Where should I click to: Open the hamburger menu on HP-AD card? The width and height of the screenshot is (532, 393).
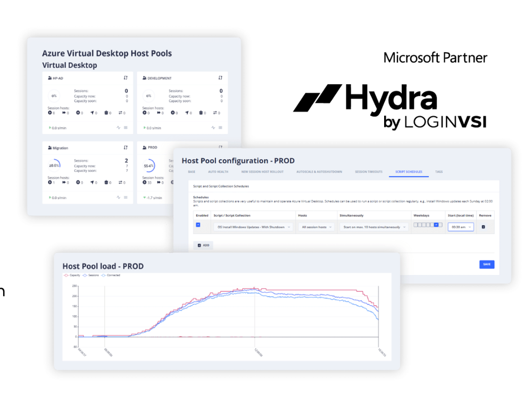click(x=126, y=128)
